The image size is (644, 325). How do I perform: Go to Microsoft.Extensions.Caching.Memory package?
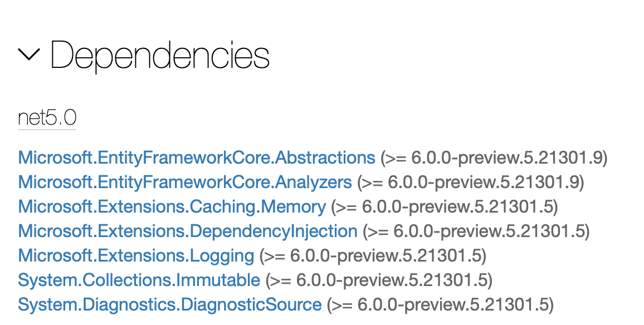point(172,206)
